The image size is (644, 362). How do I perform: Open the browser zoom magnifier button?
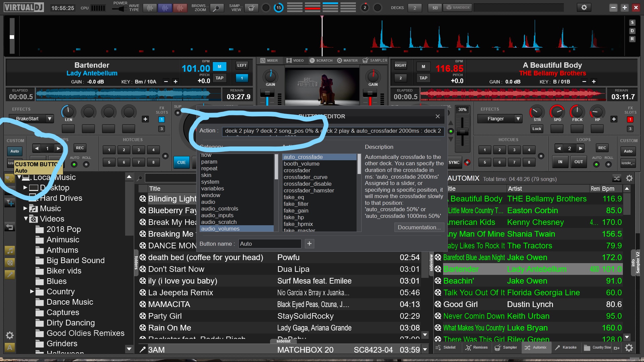(217, 8)
